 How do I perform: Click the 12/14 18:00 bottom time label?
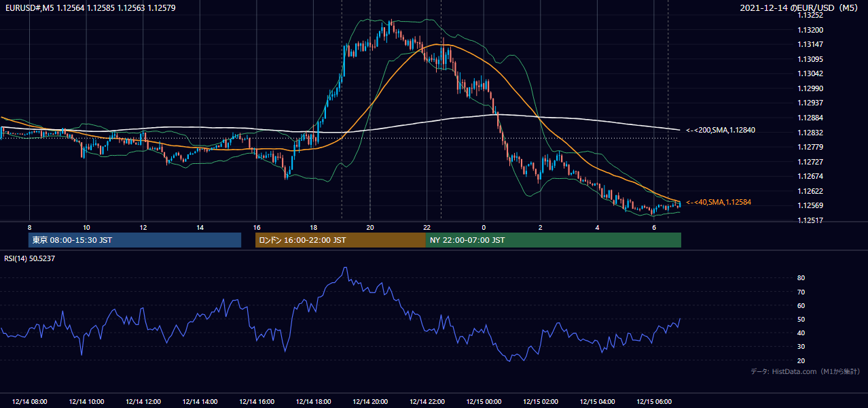(x=313, y=402)
